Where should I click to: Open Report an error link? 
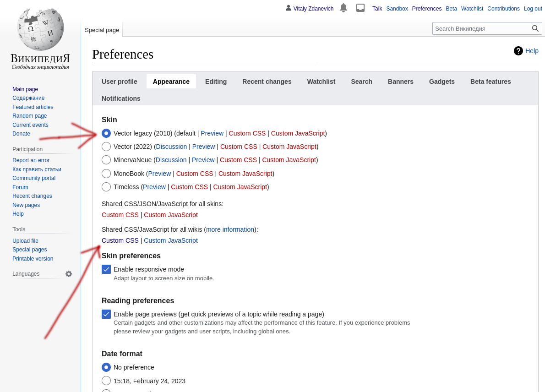pyautogui.click(x=31, y=160)
